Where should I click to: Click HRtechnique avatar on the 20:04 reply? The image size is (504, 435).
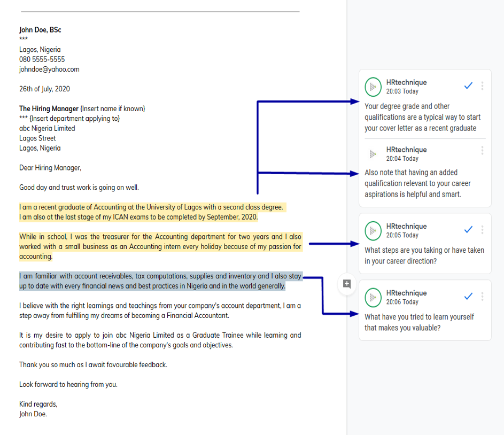[x=373, y=154]
